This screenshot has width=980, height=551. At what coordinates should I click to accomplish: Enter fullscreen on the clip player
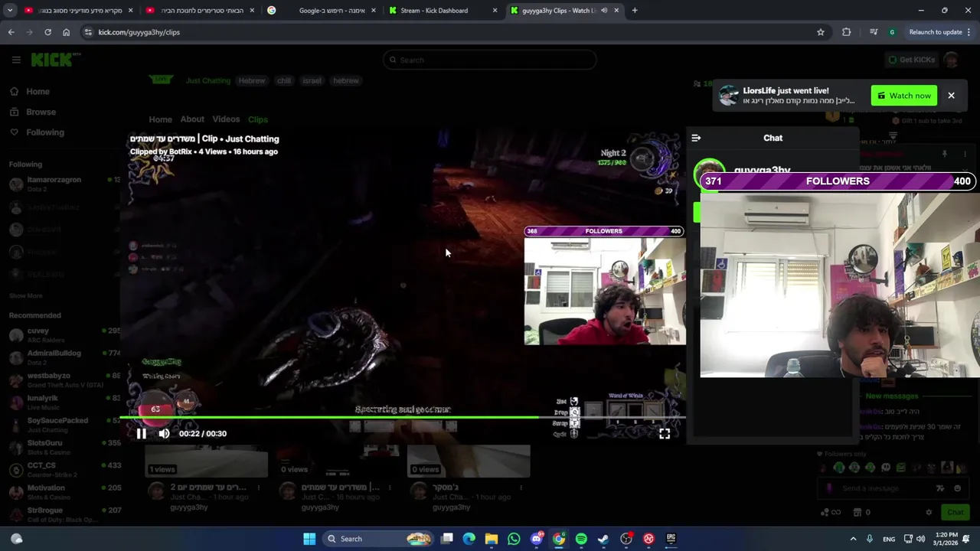665,434
